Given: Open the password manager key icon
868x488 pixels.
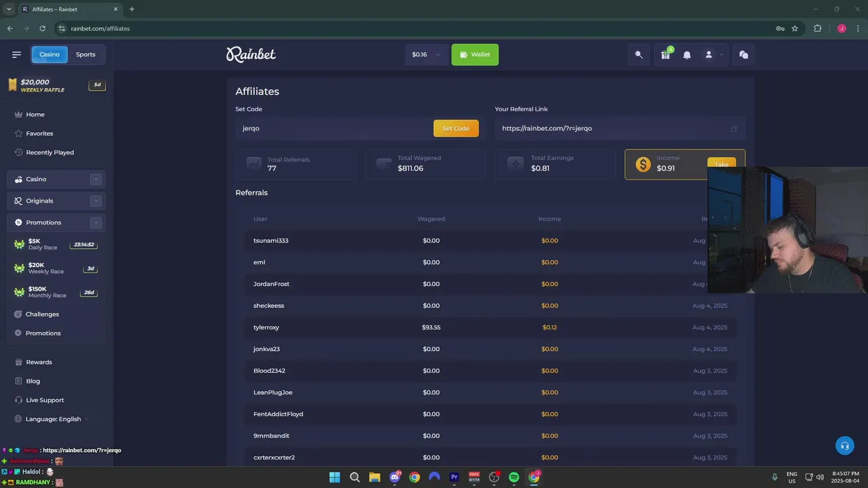Looking at the screenshot, I should click(x=780, y=28).
